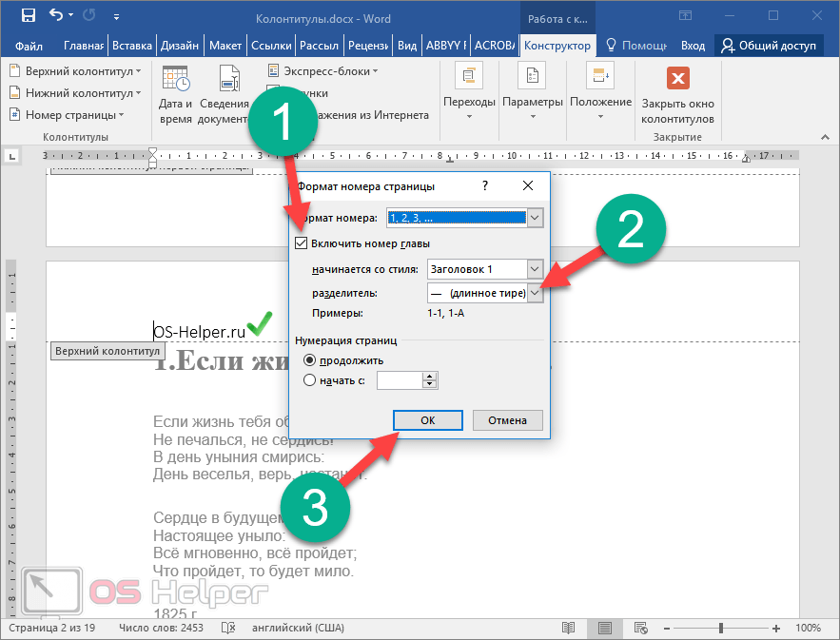The height and width of the screenshot is (640, 840).
Task: Open Customize Quick Access Toolbar arrow
Action: pyautogui.click(x=116, y=17)
